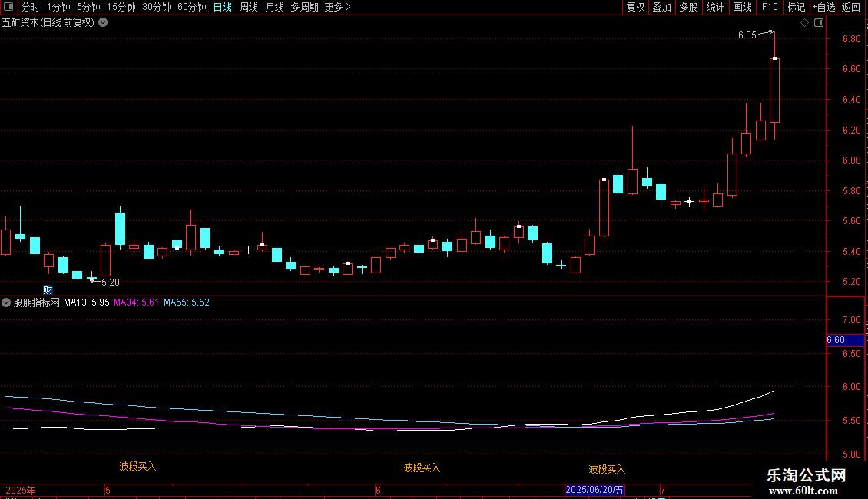Click the latest candlestick under the 6.85 high

point(774,90)
